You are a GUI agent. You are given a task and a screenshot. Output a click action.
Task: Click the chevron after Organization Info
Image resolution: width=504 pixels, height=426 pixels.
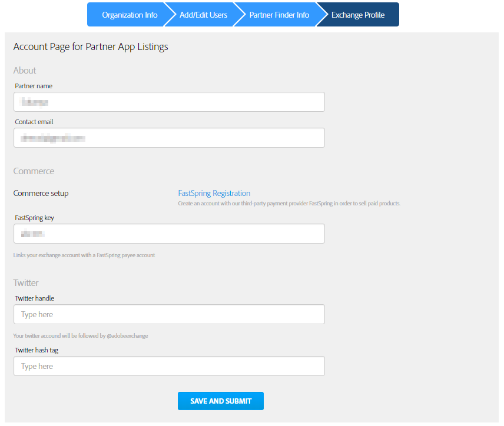170,14
